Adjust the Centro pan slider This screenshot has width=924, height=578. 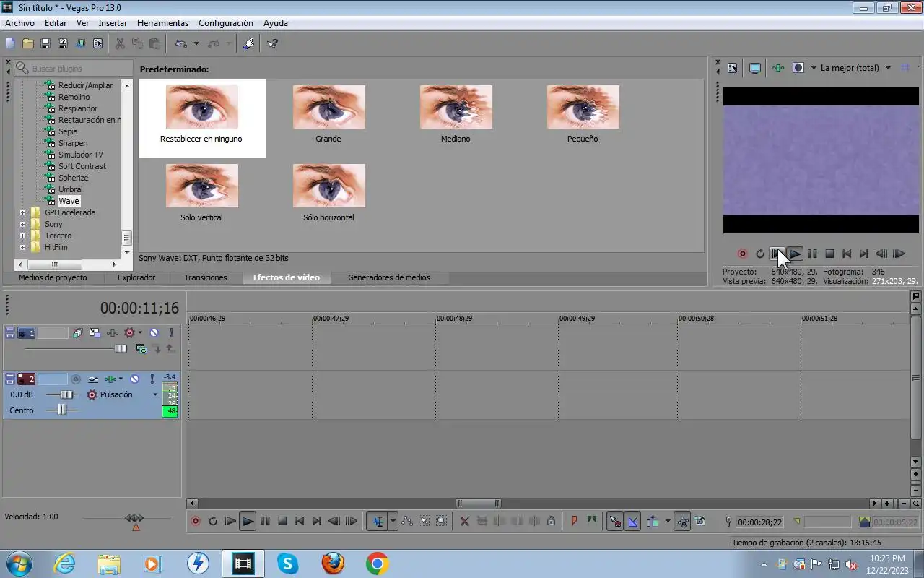tap(61, 410)
